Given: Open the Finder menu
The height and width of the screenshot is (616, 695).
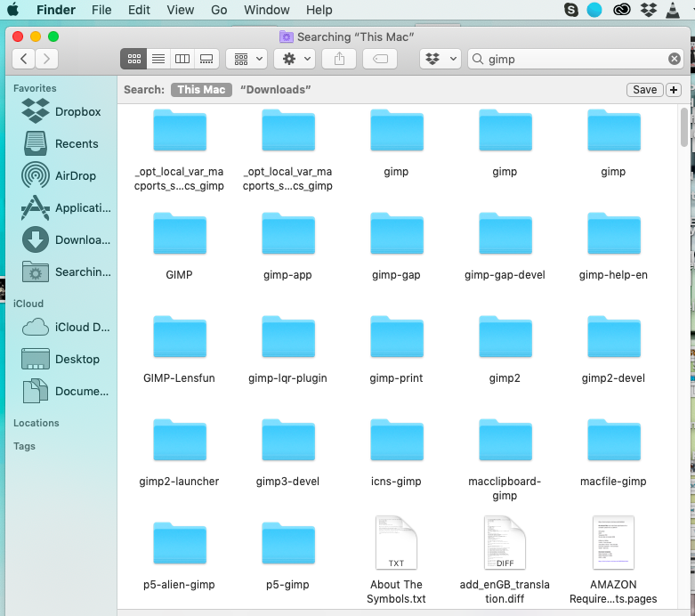Looking at the screenshot, I should tap(56, 9).
